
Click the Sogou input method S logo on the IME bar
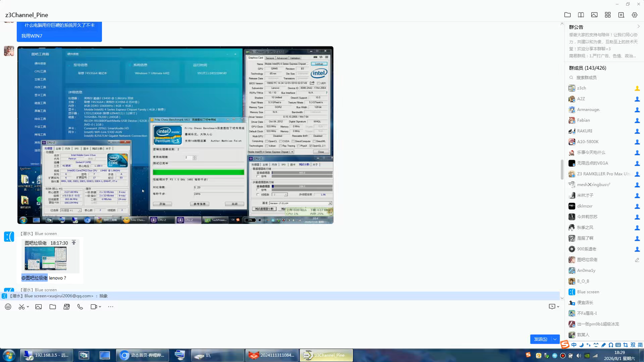(565, 345)
